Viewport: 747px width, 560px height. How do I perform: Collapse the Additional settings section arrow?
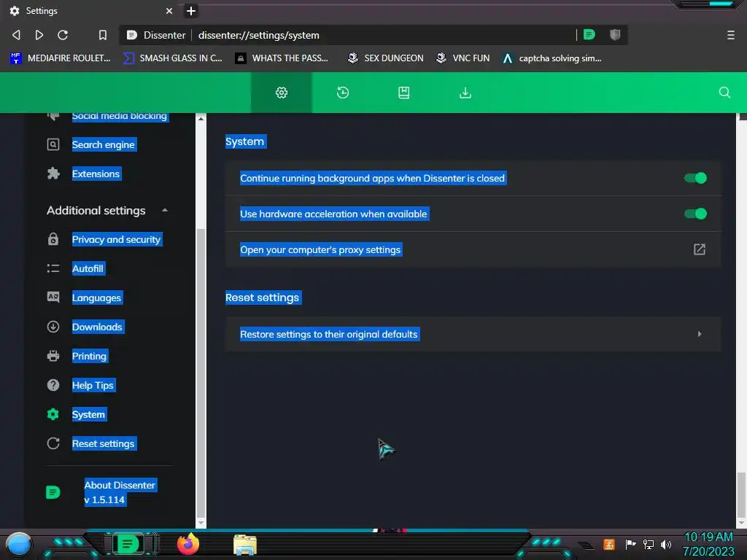click(x=165, y=211)
